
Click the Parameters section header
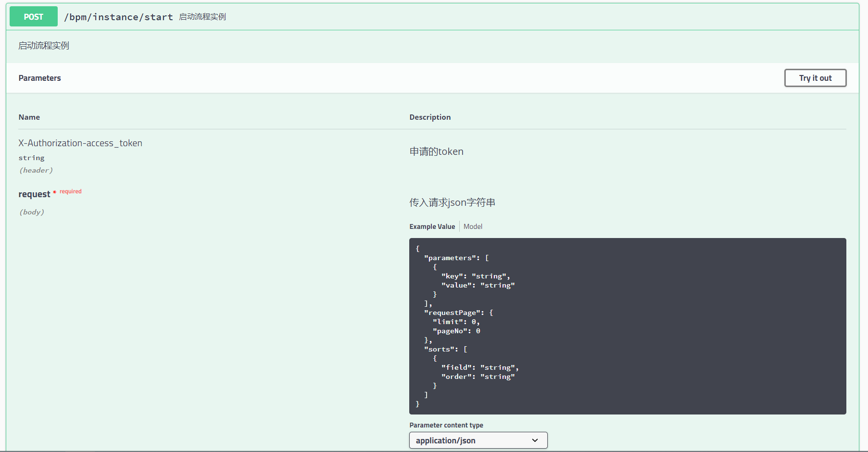[39, 78]
